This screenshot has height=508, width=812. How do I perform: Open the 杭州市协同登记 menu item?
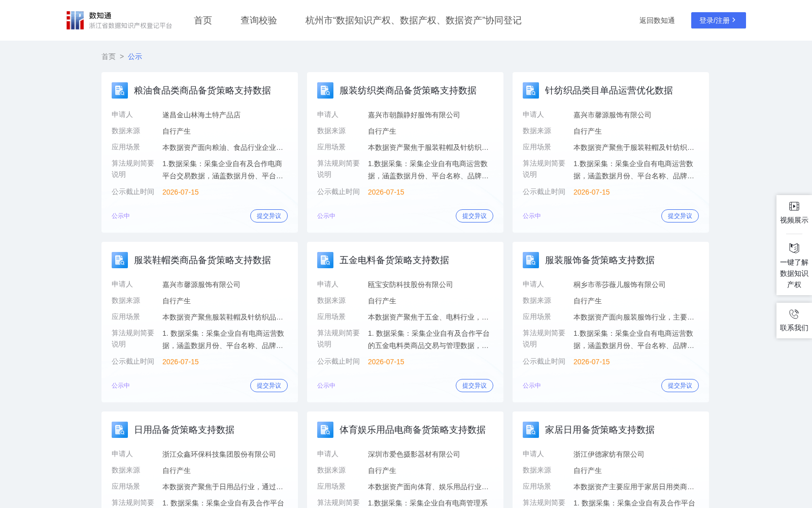click(414, 20)
